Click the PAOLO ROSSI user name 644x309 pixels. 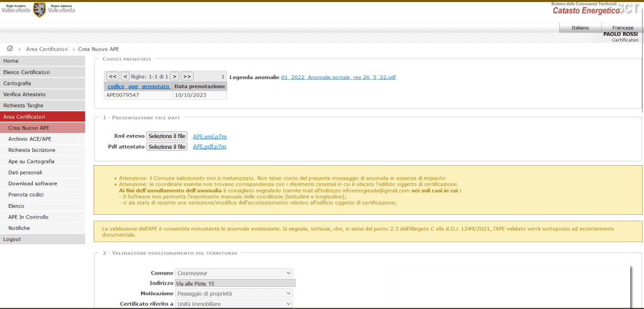coord(620,35)
